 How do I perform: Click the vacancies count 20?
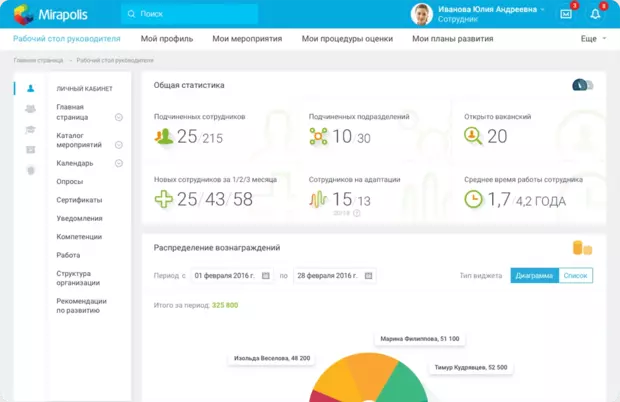tap(497, 136)
